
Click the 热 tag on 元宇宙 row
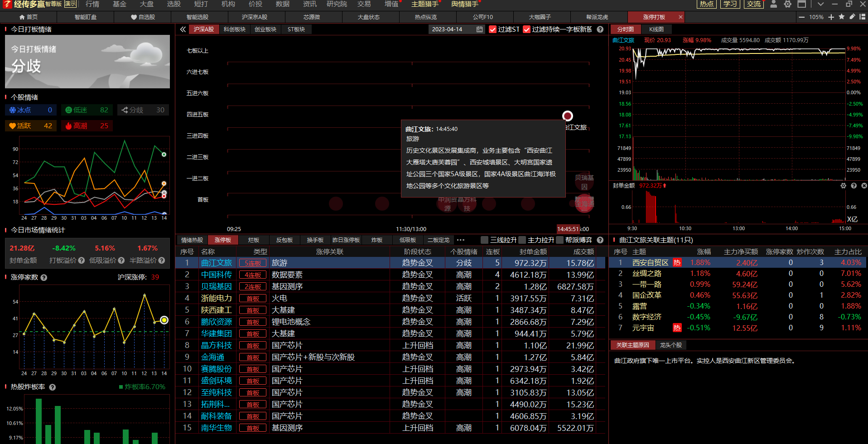pos(677,328)
